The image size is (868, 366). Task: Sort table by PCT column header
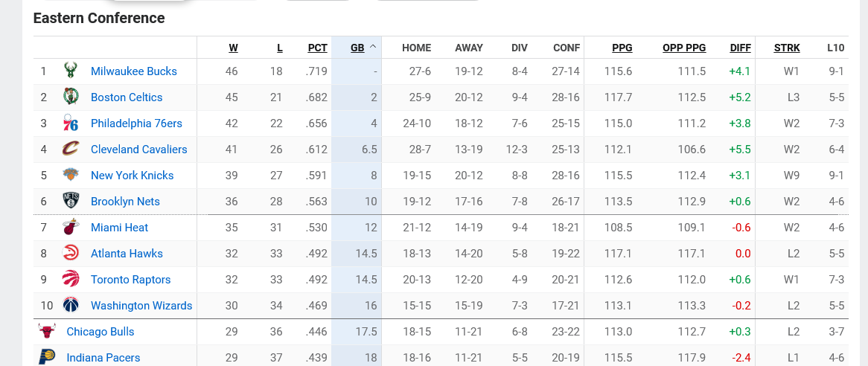click(x=318, y=48)
